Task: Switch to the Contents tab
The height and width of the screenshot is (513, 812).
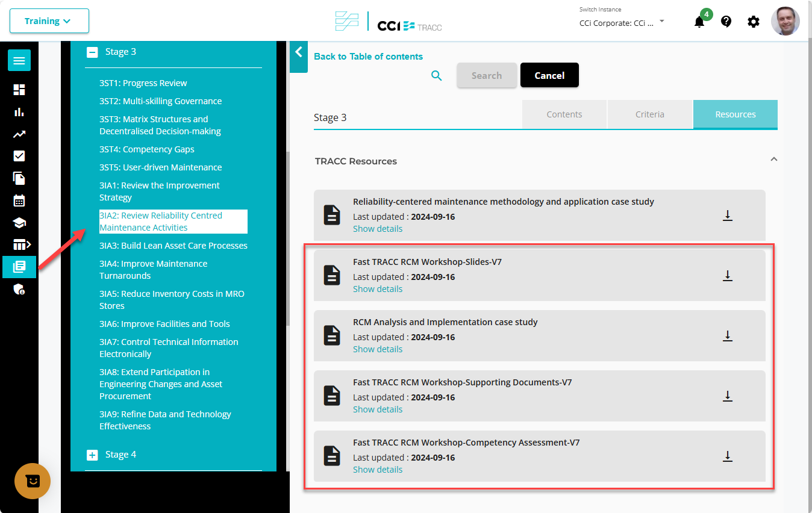Action: (564, 114)
